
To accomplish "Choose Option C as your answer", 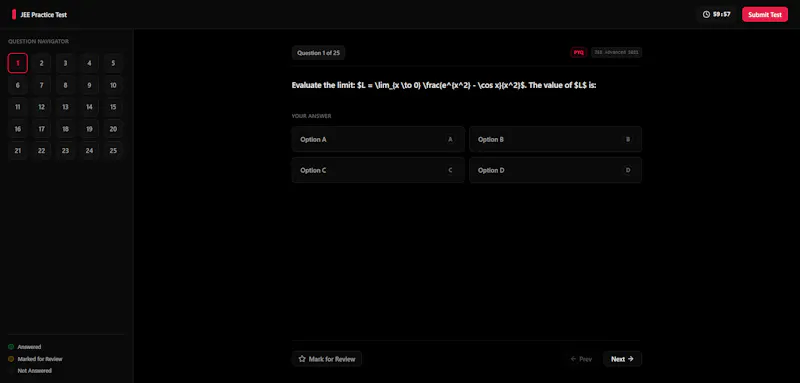I will (378, 170).
